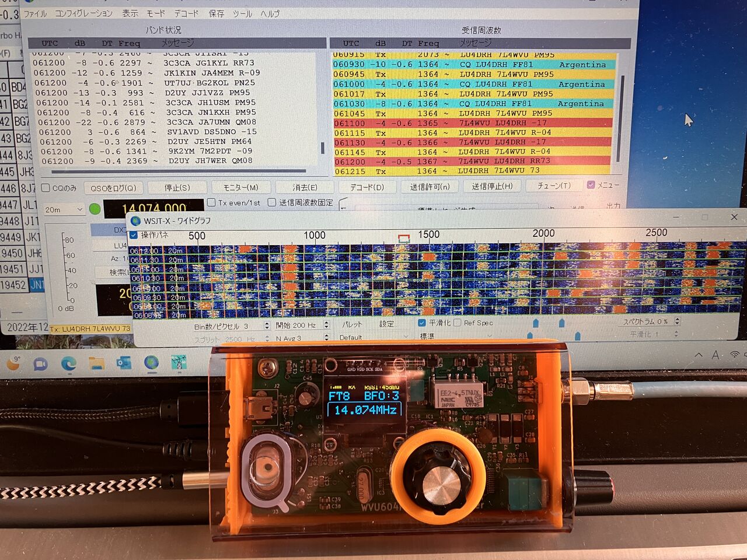Open the ファイル menu
This screenshot has width=747, height=560.
[x=35, y=13]
